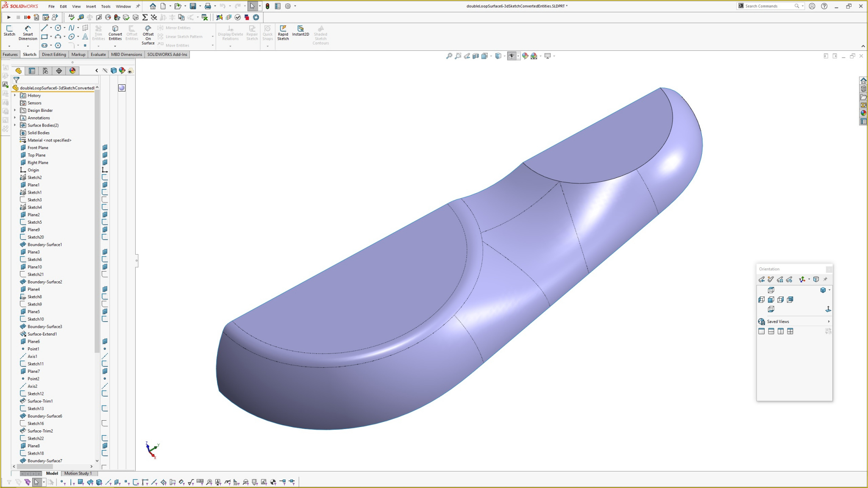
Task: Expand the History tree node
Action: click(x=15, y=95)
